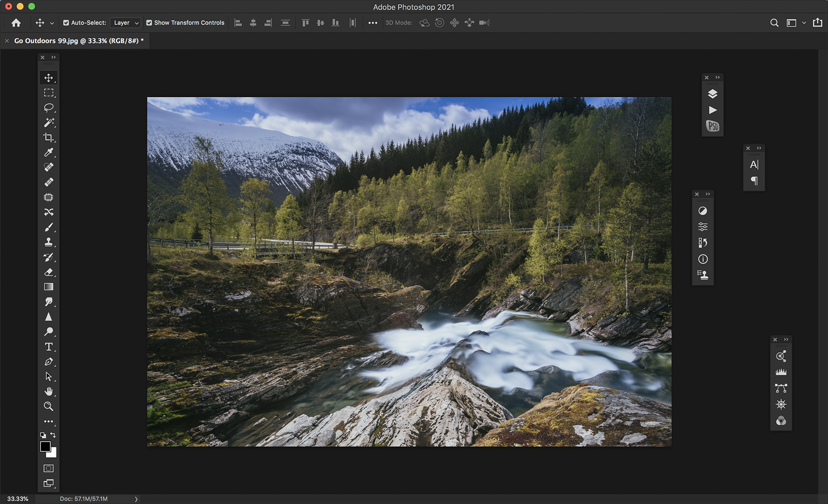The height and width of the screenshot is (504, 828).
Task: Close the Go Outdoors 99.jpg document tab
Action: (7, 41)
